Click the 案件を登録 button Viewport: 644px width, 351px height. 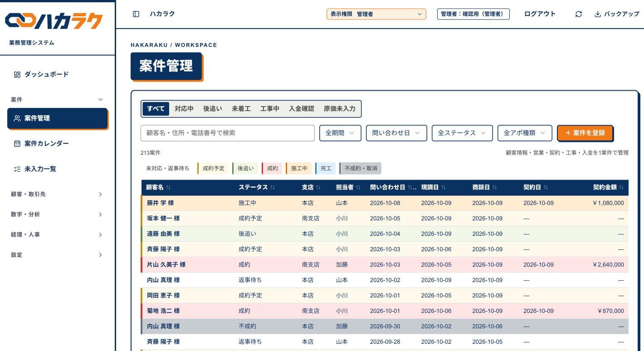coord(585,133)
